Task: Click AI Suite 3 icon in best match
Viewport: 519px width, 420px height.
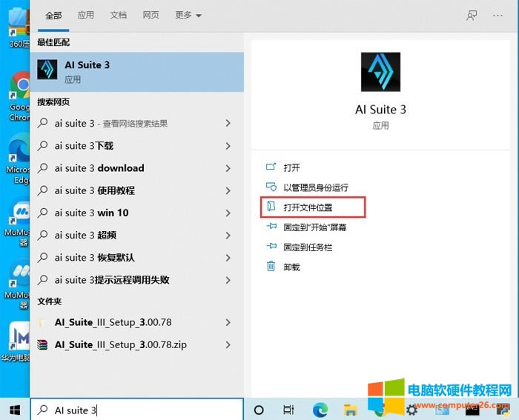Action: coord(47,70)
